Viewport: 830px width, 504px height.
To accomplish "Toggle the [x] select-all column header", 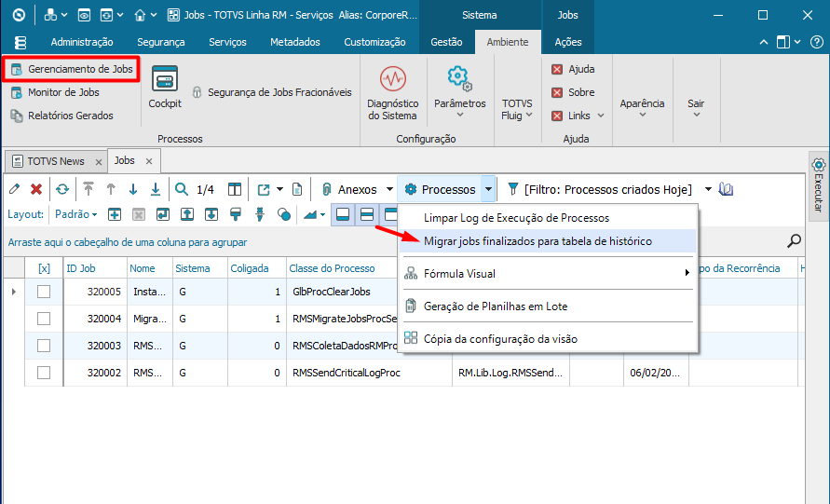I will (x=44, y=268).
